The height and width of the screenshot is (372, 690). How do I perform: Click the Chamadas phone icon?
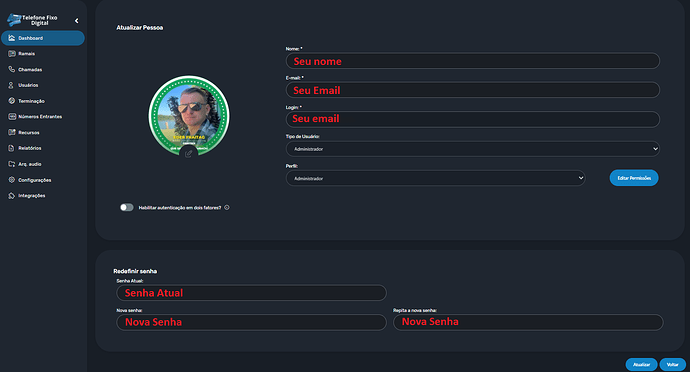click(x=12, y=69)
